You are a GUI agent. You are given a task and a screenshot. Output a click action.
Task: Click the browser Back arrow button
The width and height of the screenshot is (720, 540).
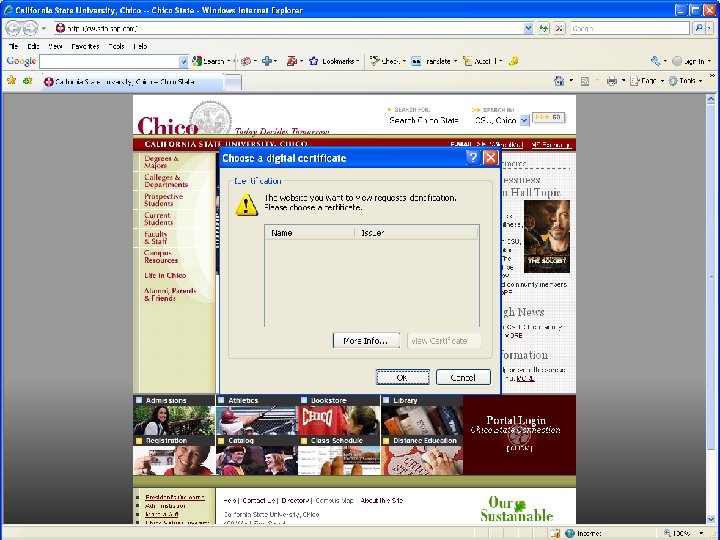(13, 28)
